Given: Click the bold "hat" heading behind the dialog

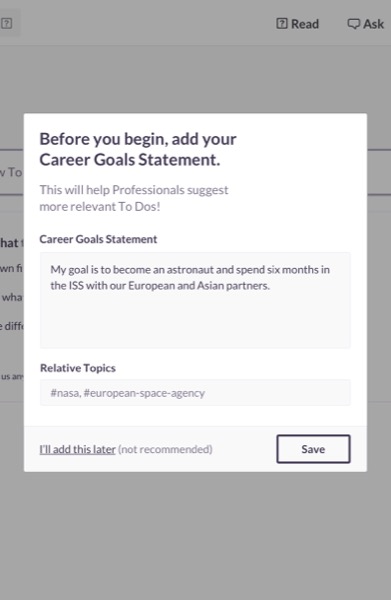Looking at the screenshot, I should (10, 243).
